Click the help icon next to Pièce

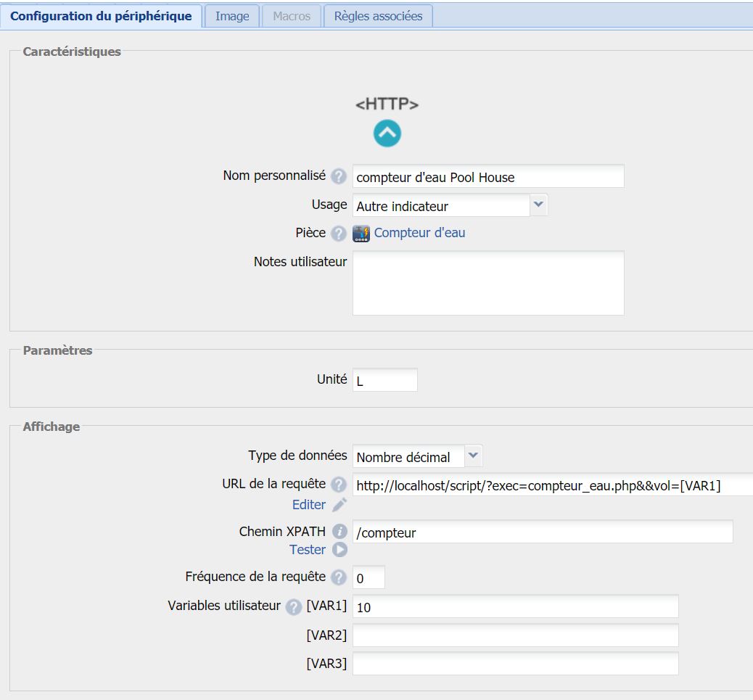pyautogui.click(x=338, y=234)
